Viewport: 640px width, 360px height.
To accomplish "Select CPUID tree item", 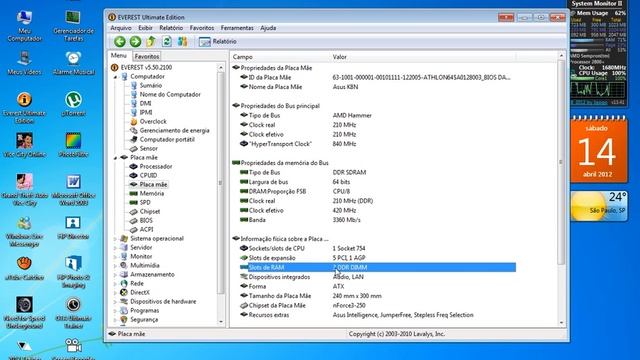I will click(x=148, y=175).
